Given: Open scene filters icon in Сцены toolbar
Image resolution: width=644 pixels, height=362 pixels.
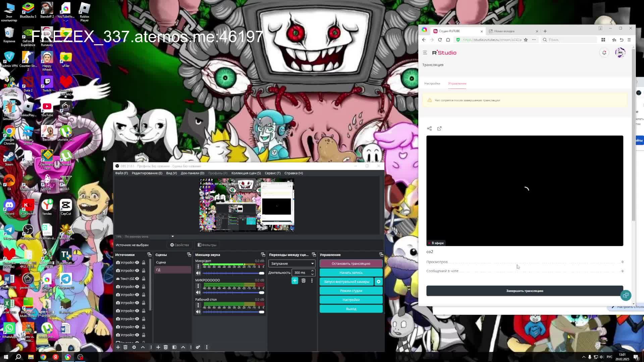Looking at the screenshot, I should pos(174,347).
